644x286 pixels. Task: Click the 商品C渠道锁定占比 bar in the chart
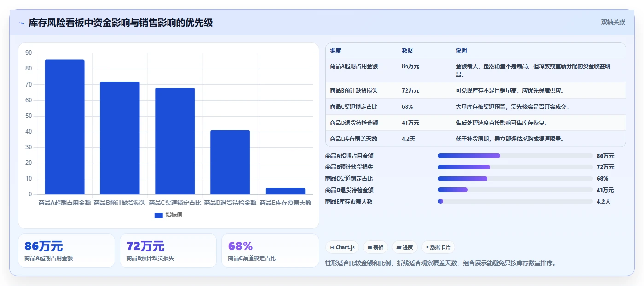coord(175,141)
